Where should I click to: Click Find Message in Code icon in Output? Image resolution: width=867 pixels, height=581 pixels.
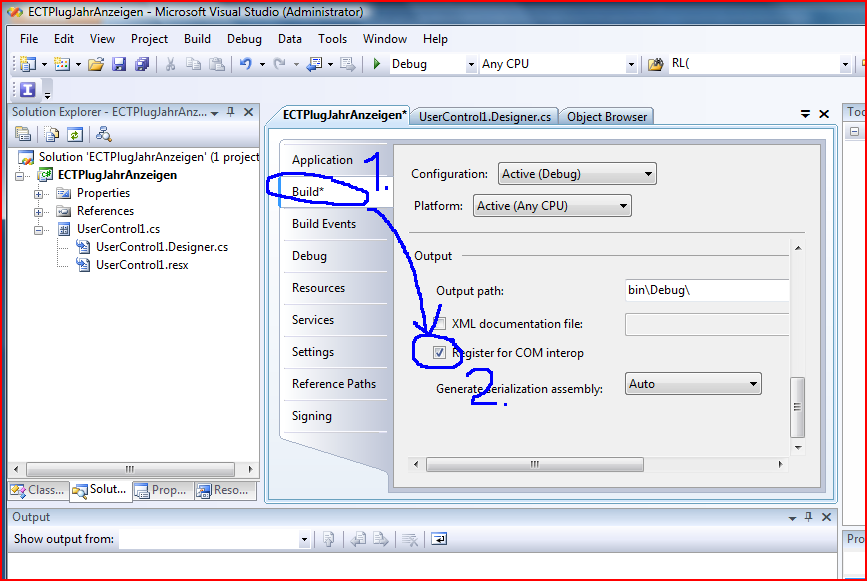click(328, 538)
